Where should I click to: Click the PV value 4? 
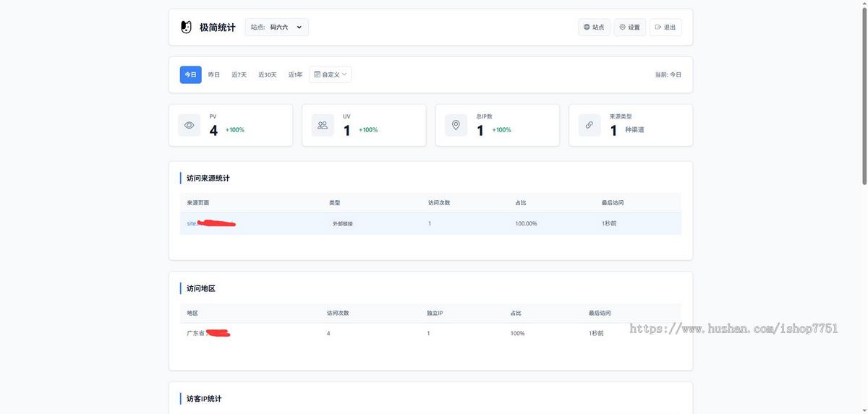213,131
